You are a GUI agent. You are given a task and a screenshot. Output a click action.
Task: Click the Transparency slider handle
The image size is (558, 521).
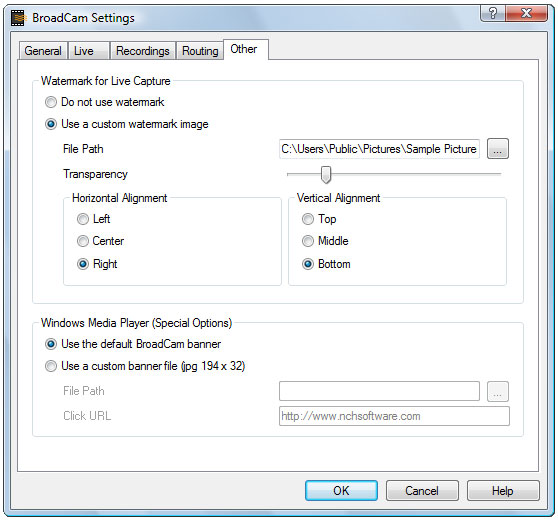pyautogui.click(x=326, y=174)
